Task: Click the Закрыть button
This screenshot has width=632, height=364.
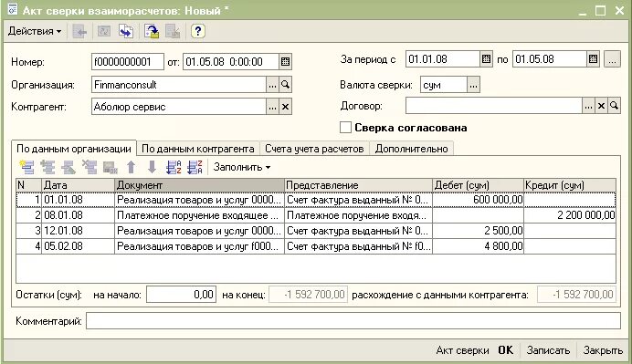Action: (x=603, y=350)
